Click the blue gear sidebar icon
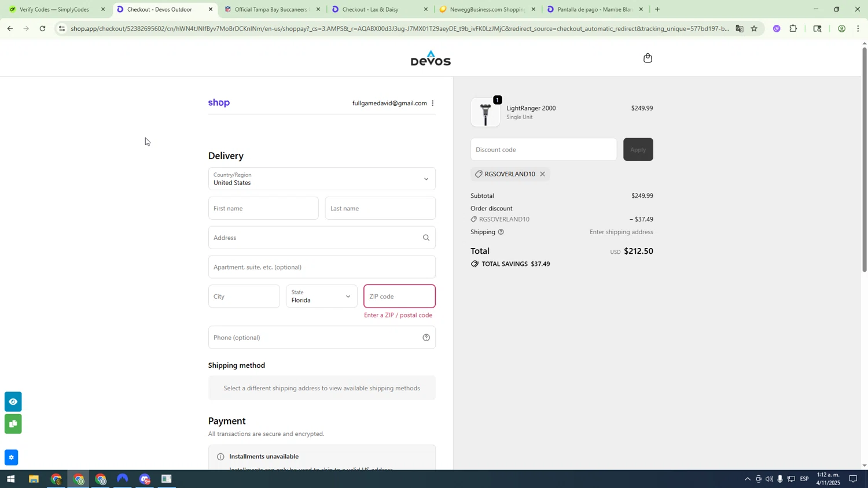Viewport: 868px width, 488px height. 11,457
